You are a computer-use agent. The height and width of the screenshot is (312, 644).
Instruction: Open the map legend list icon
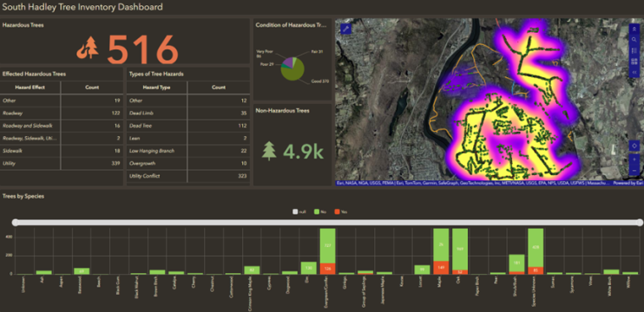point(634,50)
